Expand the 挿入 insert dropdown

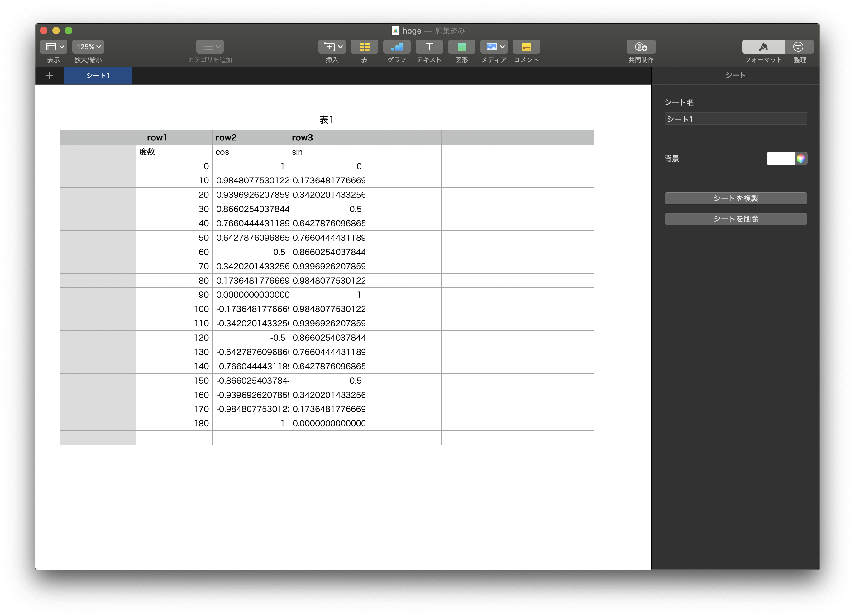click(331, 47)
